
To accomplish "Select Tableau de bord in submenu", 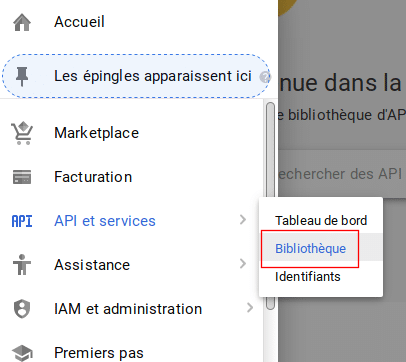I will tap(321, 220).
